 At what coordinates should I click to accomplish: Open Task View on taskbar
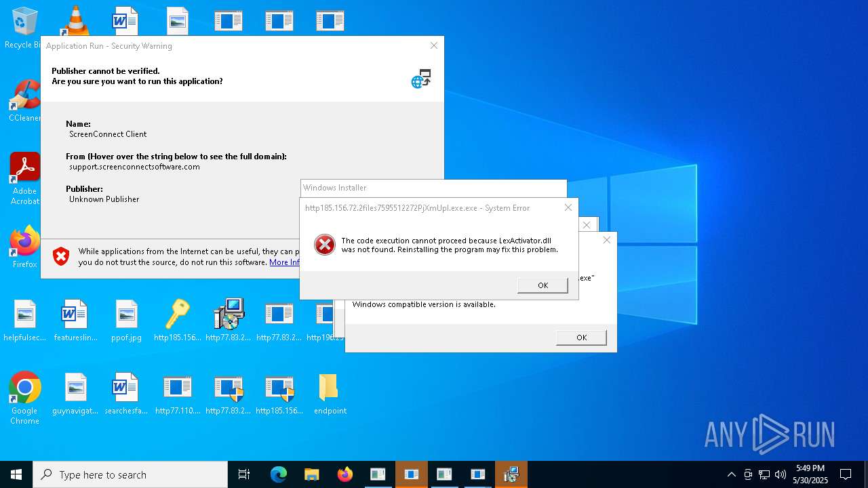[x=244, y=474]
